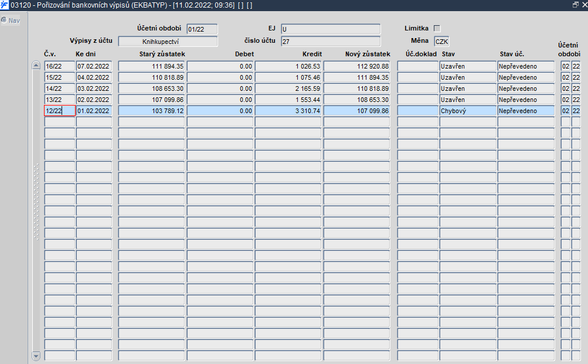Click Nepřevedeno status in row 16/22
The width and height of the screenshot is (588, 364).
(526, 66)
